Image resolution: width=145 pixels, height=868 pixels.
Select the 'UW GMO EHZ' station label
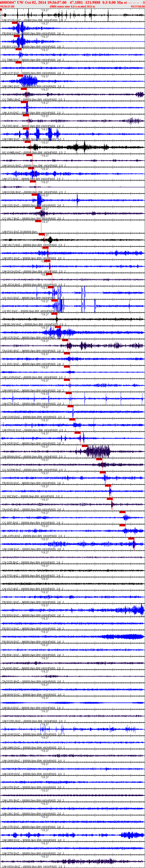[x=11, y=87]
